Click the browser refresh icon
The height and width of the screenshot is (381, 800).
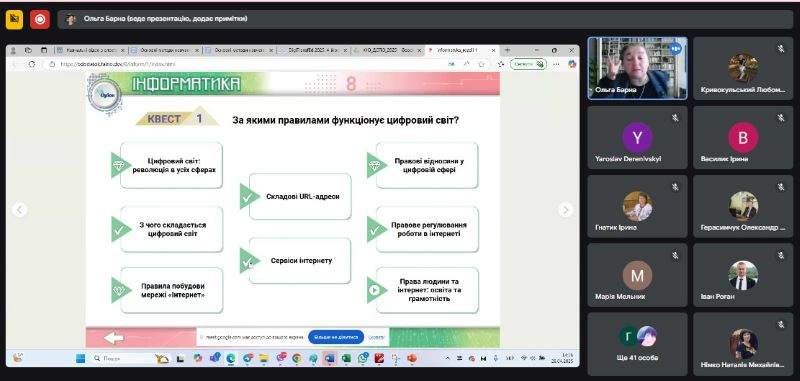pyautogui.click(x=32, y=64)
